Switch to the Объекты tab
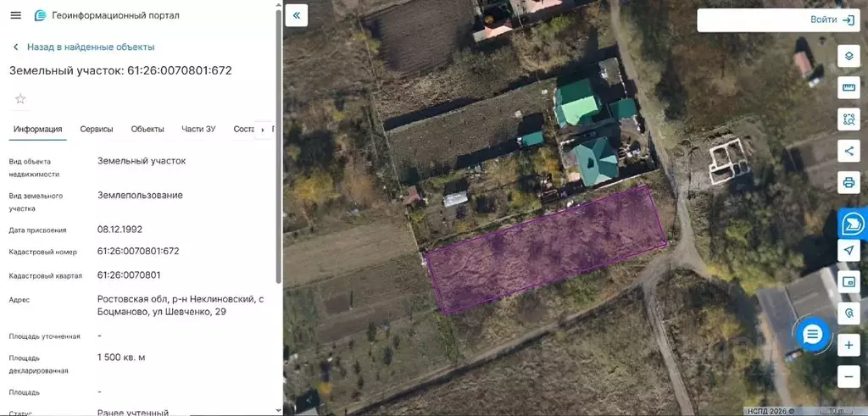868x416 pixels. click(x=147, y=129)
